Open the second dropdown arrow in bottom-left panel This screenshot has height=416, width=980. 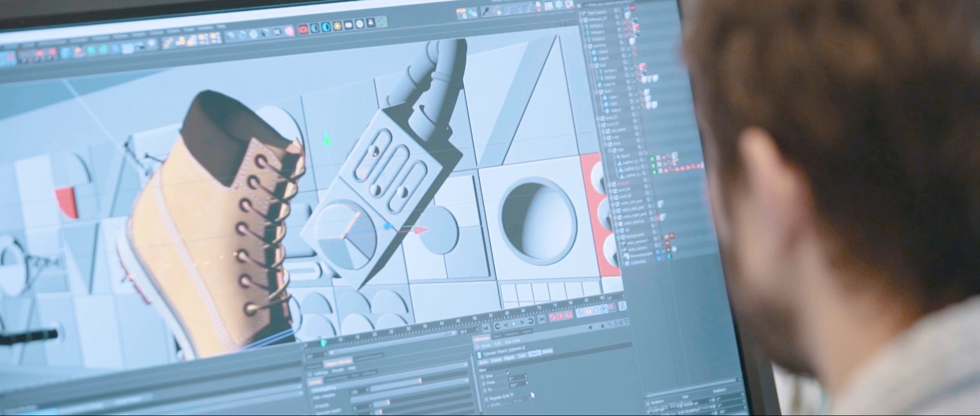[x=467, y=380]
